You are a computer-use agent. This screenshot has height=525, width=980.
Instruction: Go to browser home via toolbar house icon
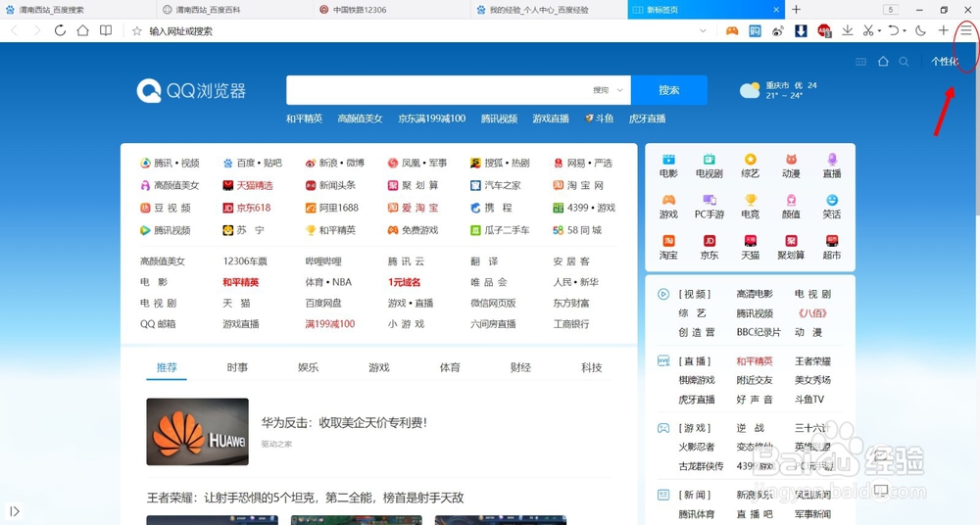[x=82, y=30]
